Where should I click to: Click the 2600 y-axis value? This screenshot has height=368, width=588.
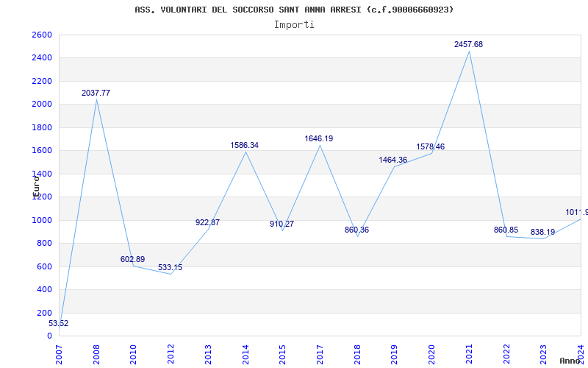click(x=42, y=35)
